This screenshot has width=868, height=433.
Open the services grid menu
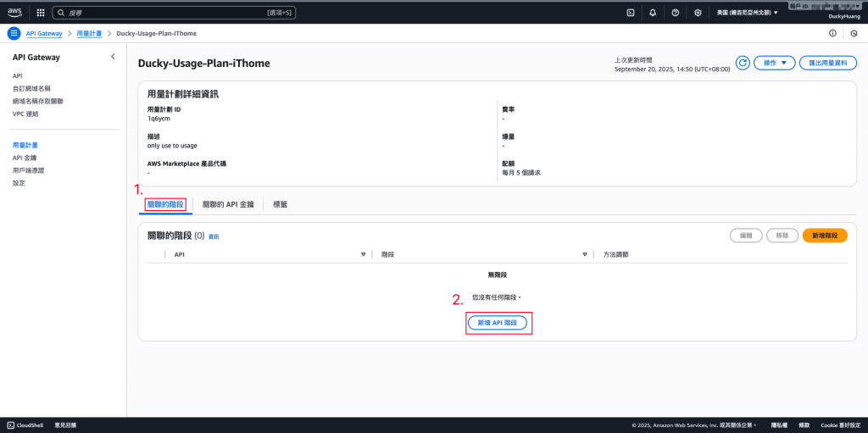[x=41, y=12]
